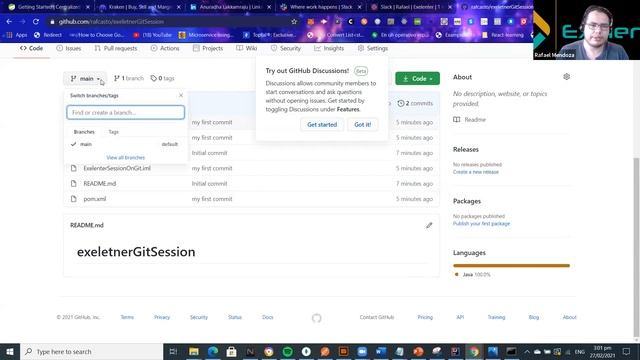The width and height of the screenshot is (640, 360).
Task: Open the pom.xml file
Action: click(95, 199)
